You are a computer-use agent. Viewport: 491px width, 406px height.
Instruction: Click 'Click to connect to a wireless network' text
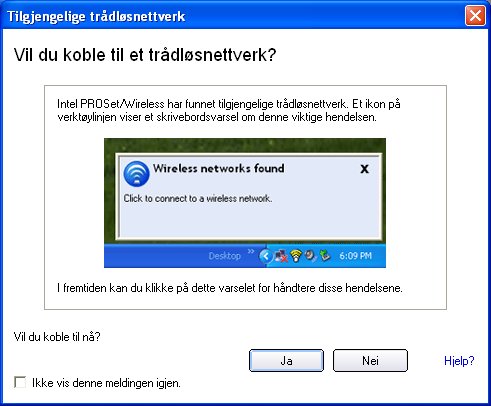coord(198,198)
